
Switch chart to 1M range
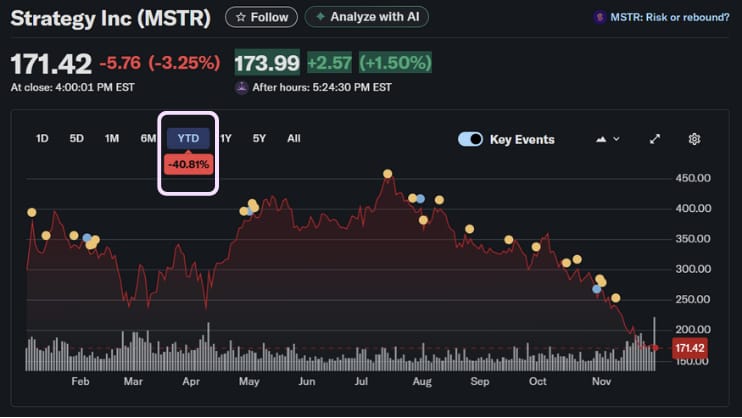[x=112, y=138]
